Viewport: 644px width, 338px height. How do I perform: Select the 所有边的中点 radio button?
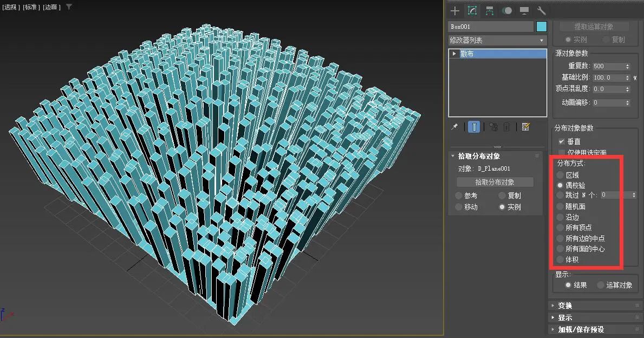pos(560,238)
